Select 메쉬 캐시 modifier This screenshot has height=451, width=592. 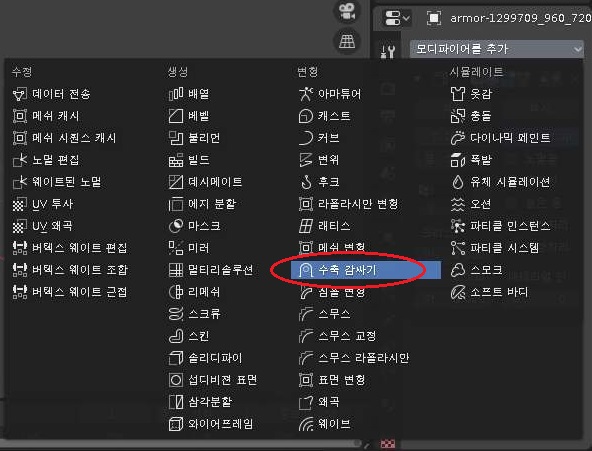46,116
